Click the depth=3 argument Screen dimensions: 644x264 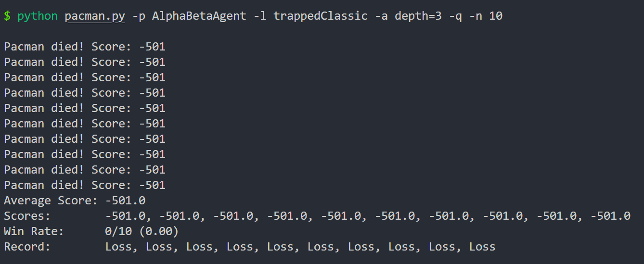click(x=418, y=16)
